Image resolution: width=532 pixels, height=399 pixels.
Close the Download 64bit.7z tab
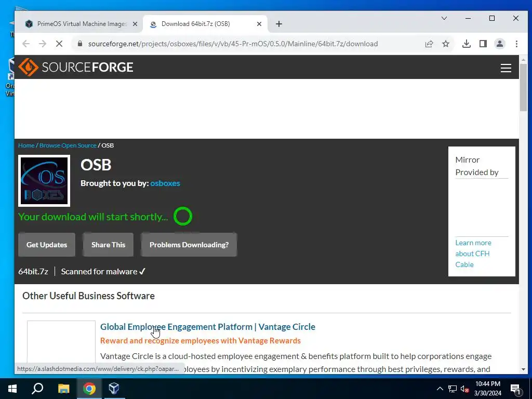click(x=259, y=24)
